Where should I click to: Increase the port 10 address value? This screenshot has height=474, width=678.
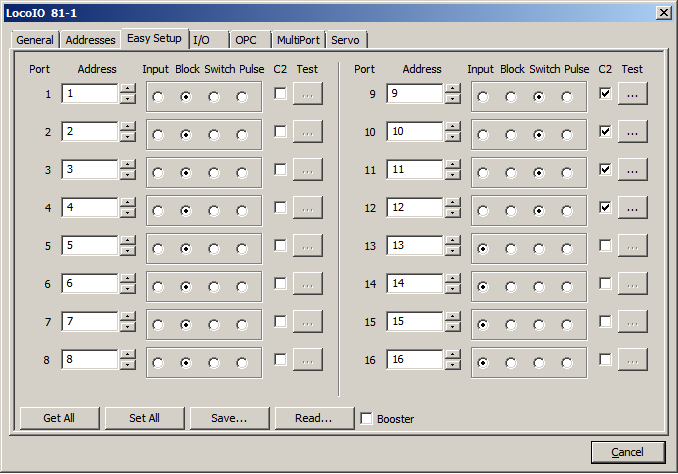(453, 127)
